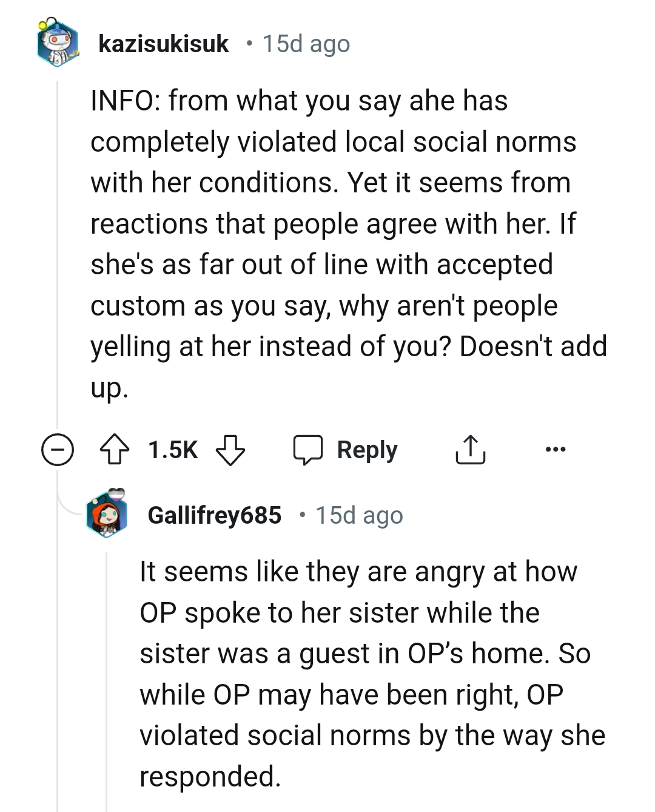Click kazisukisuk's avatar
655x812 pixels.
tap(57, 42)
